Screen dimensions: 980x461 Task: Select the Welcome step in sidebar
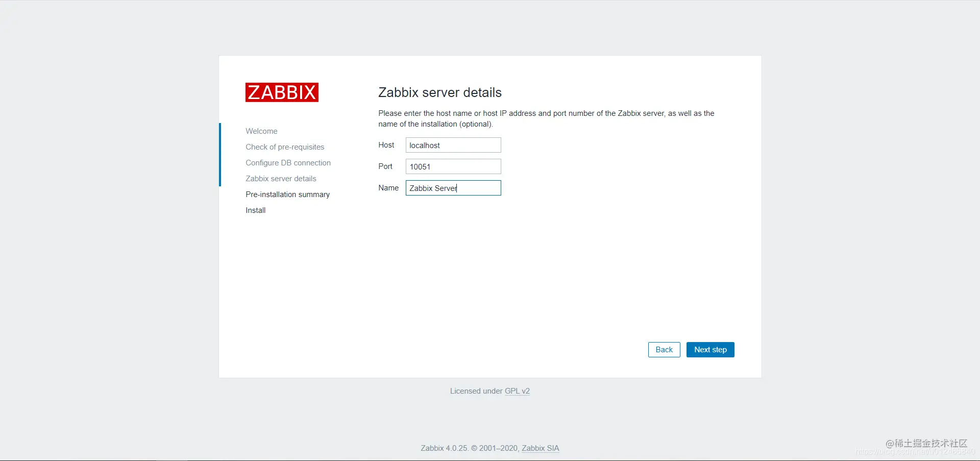pos(261,131)
